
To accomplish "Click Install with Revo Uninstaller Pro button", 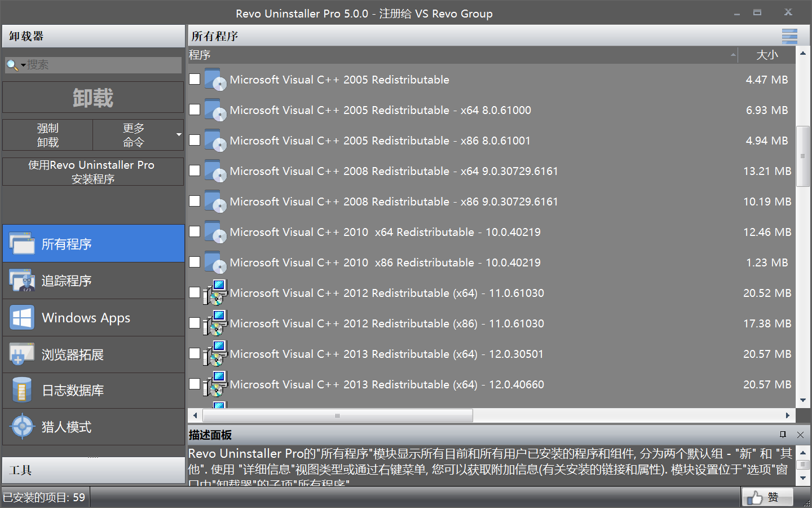I will tap(93, 172).
